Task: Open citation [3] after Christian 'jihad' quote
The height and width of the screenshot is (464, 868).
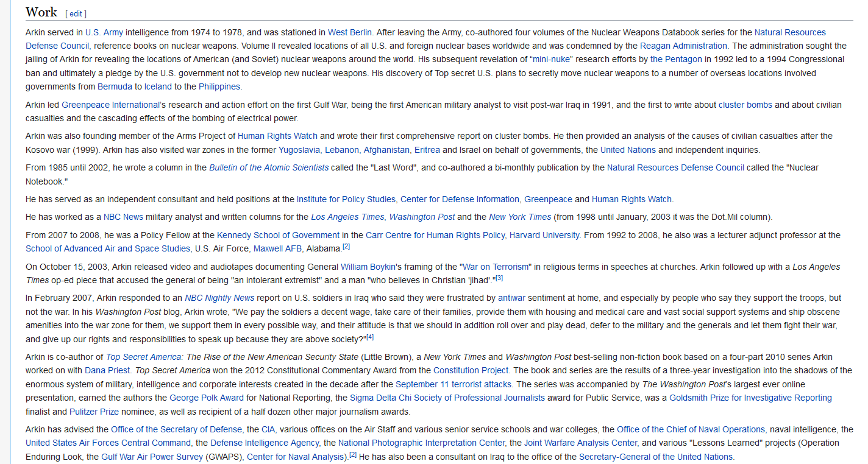Action: 499,278
